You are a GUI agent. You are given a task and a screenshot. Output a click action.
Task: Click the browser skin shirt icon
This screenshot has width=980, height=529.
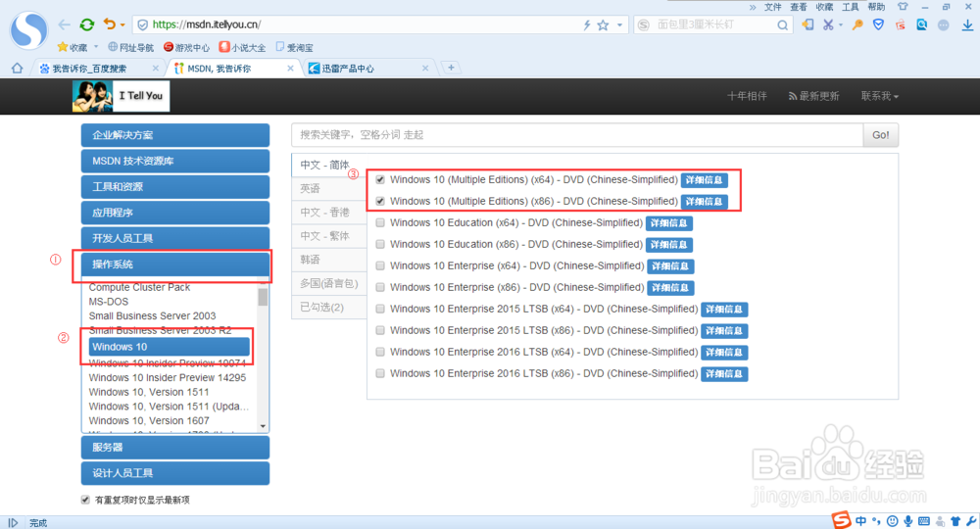[903, 7]
